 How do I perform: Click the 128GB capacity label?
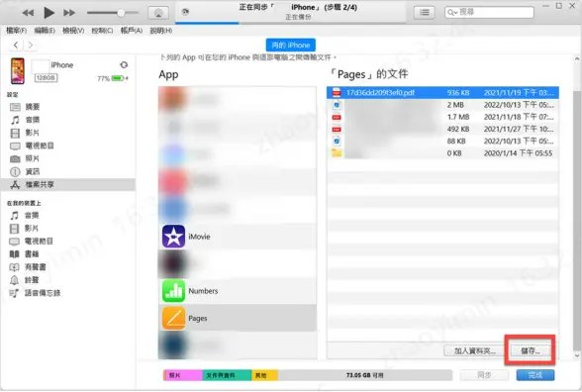click(46, 78)
